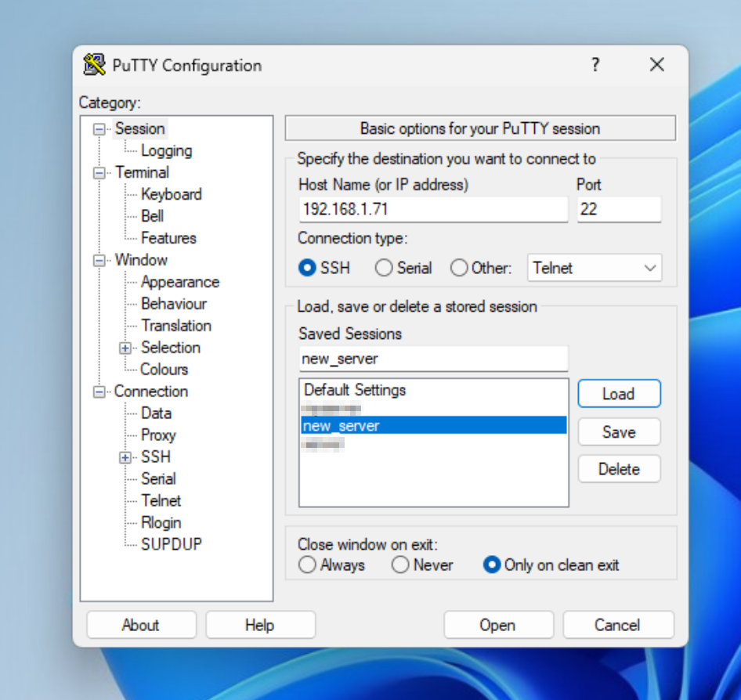741x700 pixels.
Task: Click the PuTTY icon in title bar
Action: (x=94, y=65)
